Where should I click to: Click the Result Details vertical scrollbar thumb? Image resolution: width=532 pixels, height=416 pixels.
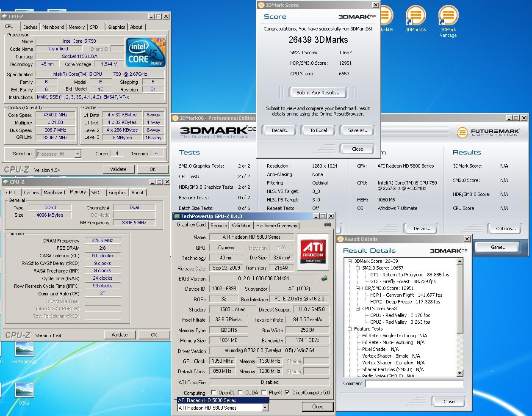click(x=460, y=299)
